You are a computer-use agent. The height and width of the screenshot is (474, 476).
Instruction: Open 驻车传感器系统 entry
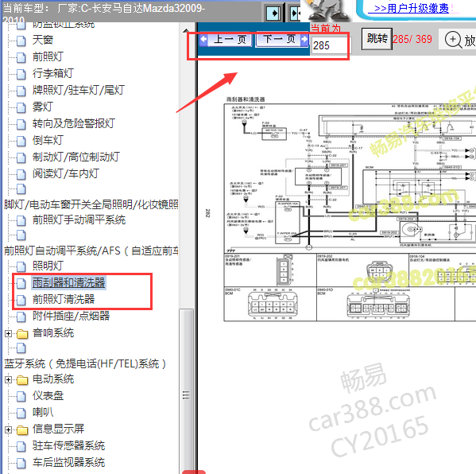68,445
